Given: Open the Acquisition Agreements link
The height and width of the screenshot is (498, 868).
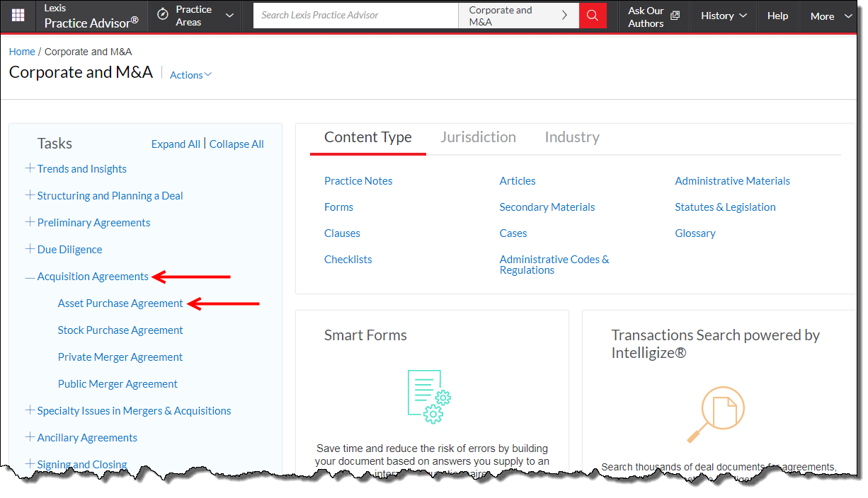Looking at the screenshot, I should [93, 277].
